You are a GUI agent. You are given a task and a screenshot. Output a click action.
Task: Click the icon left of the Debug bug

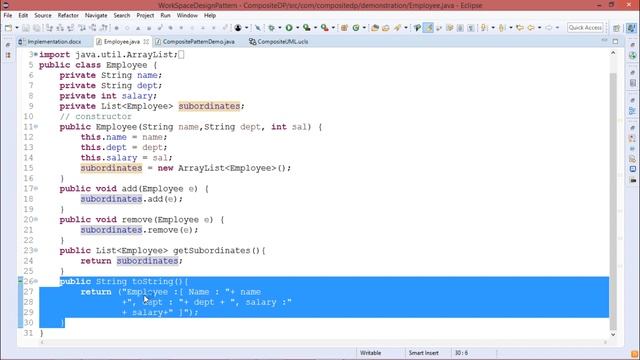[x=258, y=28]
